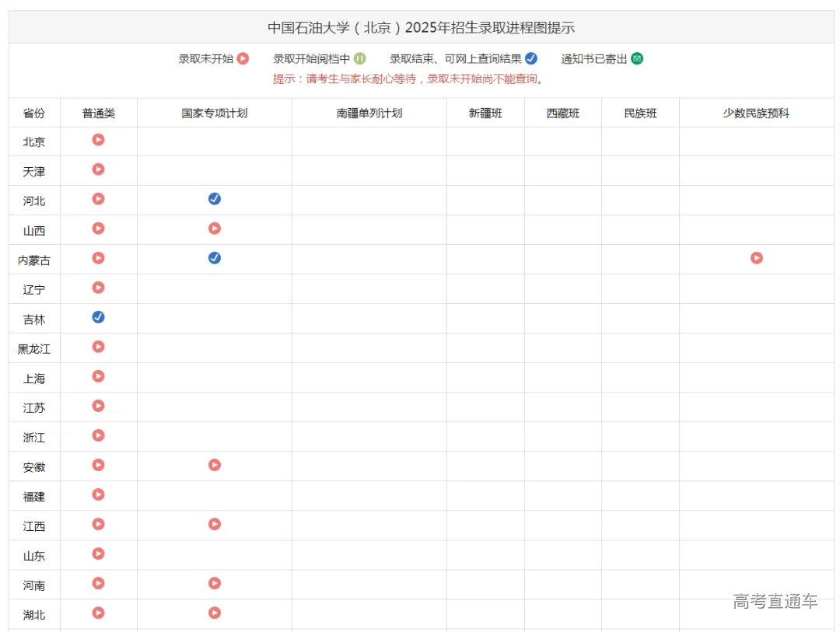
Task: Click 河南 国家专项计划 red status icon
Action: coord(215,583)
